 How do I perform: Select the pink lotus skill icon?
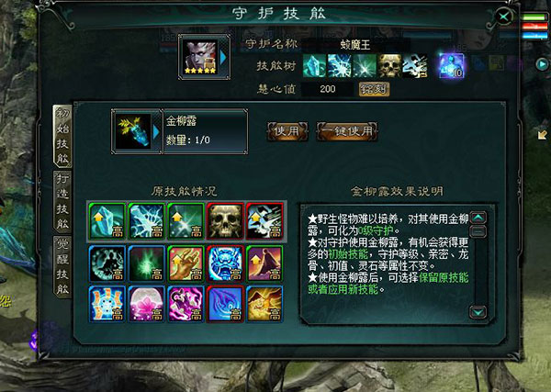[147, 304]
